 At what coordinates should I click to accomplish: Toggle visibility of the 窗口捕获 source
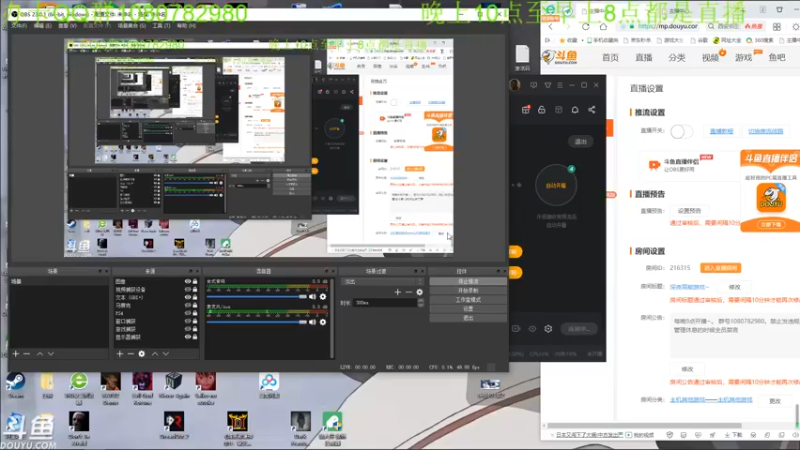coord(187,321)
